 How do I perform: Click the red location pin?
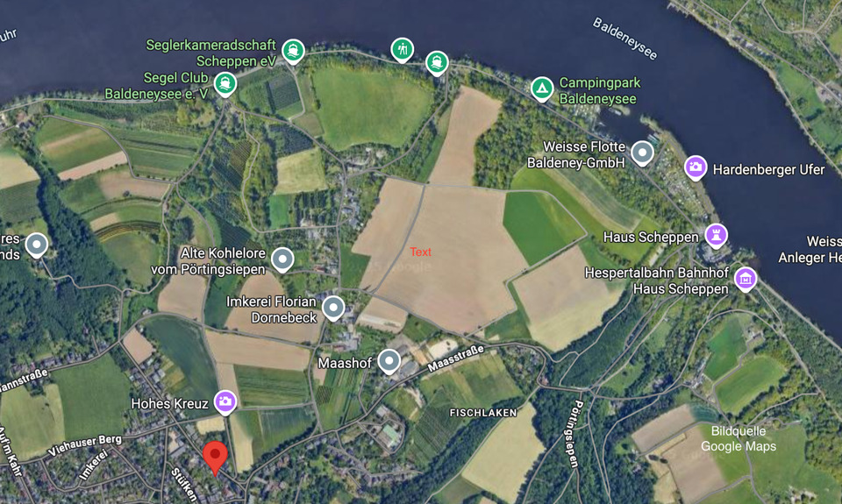tap(215, 458)
